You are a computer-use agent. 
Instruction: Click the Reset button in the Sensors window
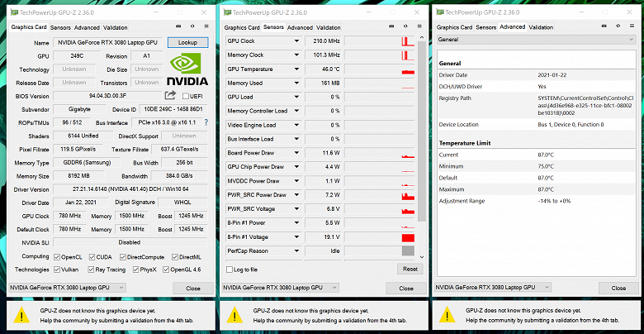pos(410,269)
